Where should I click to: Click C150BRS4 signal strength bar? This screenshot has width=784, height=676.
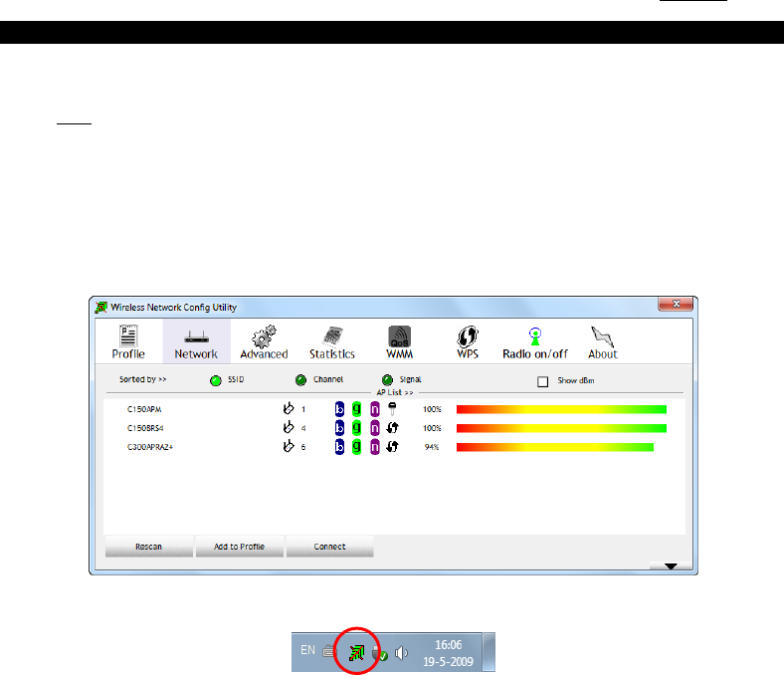point(561,428)
